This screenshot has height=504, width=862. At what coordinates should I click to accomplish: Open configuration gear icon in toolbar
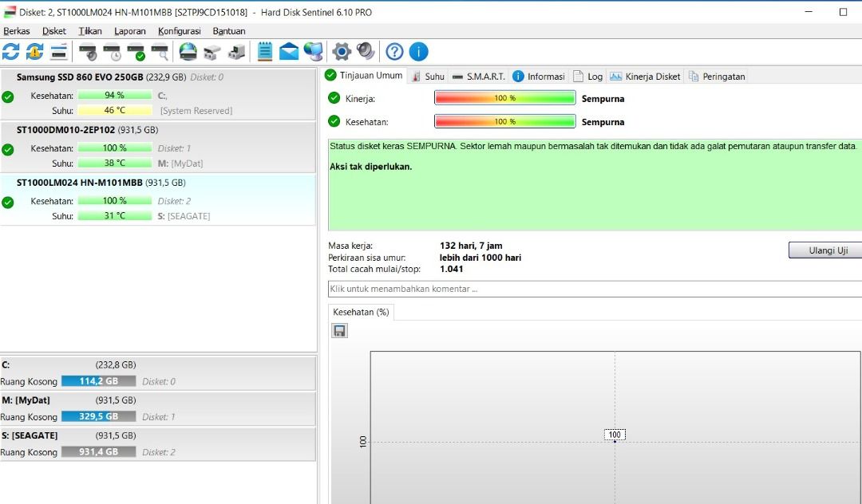point(342,52)
